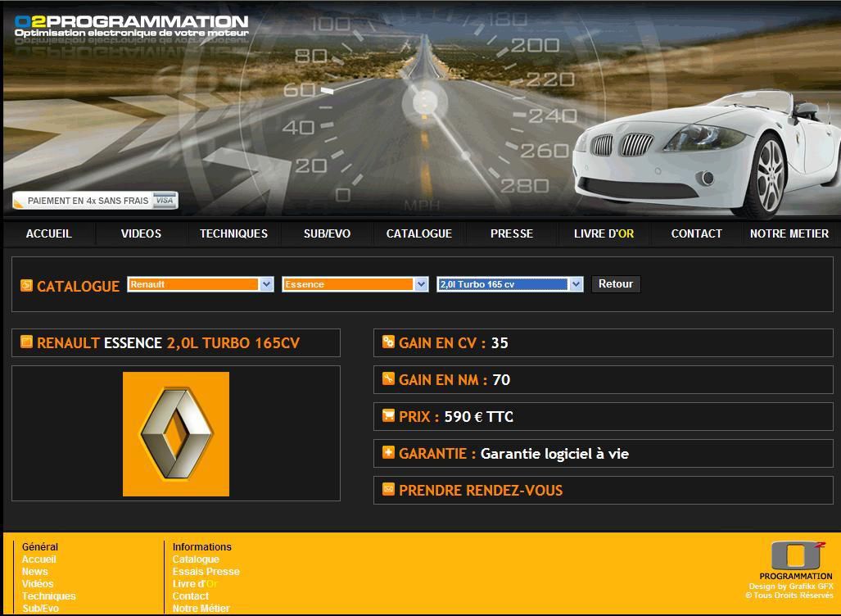
Task: Click the footer Vidéos link
Action: point(38,584)
